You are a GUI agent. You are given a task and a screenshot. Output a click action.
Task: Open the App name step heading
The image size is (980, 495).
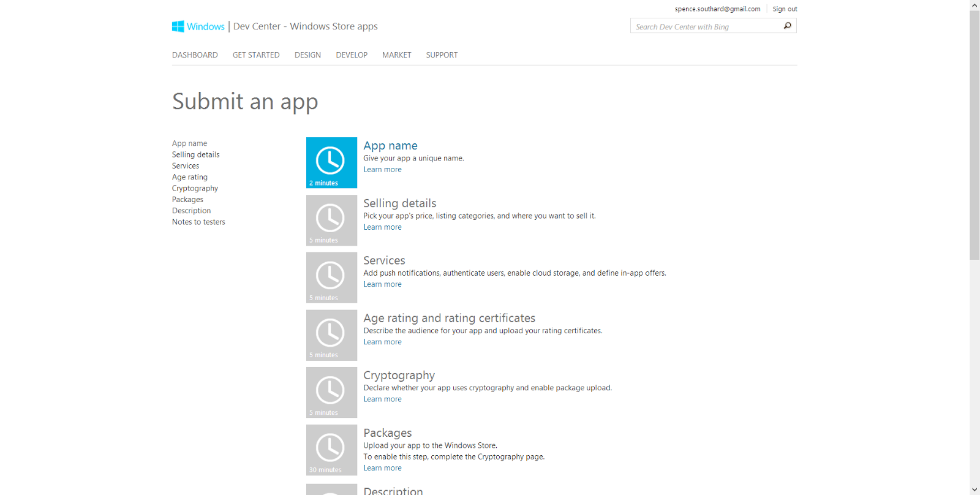390,146
